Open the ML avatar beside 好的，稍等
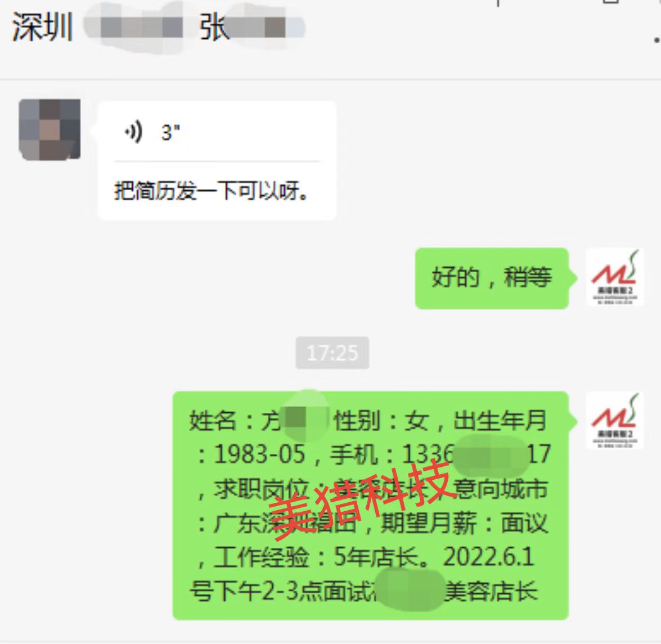Image resolution: width=661 pixels, height=644 pixels. [615, 277]
